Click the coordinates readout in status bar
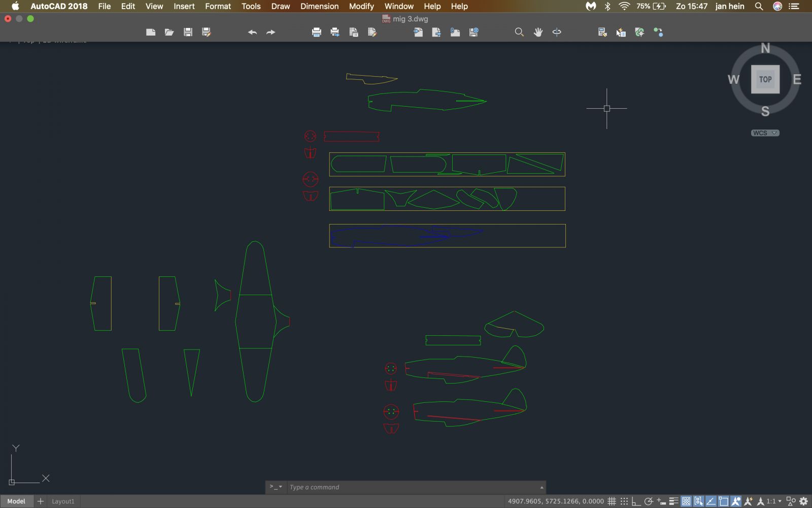 556,501
